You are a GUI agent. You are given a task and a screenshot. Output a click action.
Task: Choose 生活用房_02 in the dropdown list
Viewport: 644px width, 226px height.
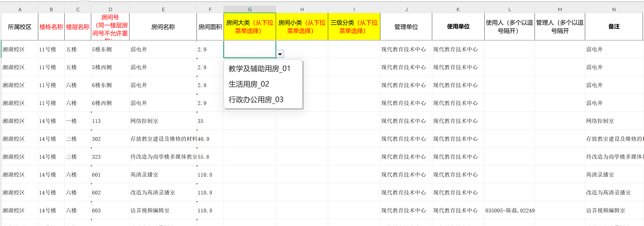[249, 84]
